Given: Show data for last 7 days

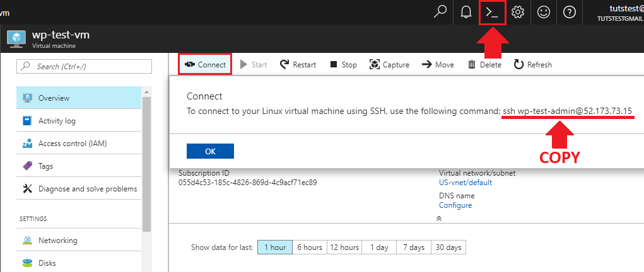Looking at the screenshot, I should click(414, 247).
